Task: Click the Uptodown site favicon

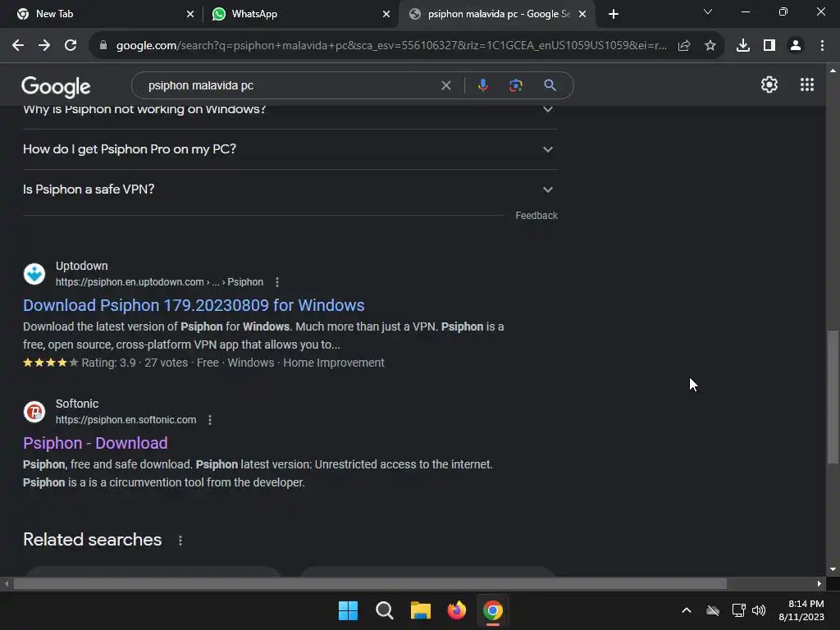Action: coord(34,274)
